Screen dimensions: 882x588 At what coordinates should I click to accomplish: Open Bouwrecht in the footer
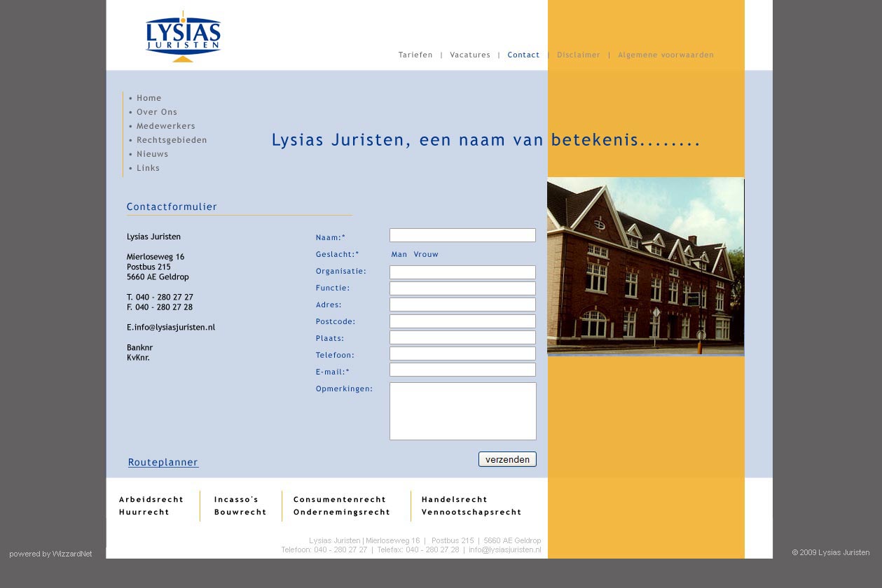click(x=240, y=512)
